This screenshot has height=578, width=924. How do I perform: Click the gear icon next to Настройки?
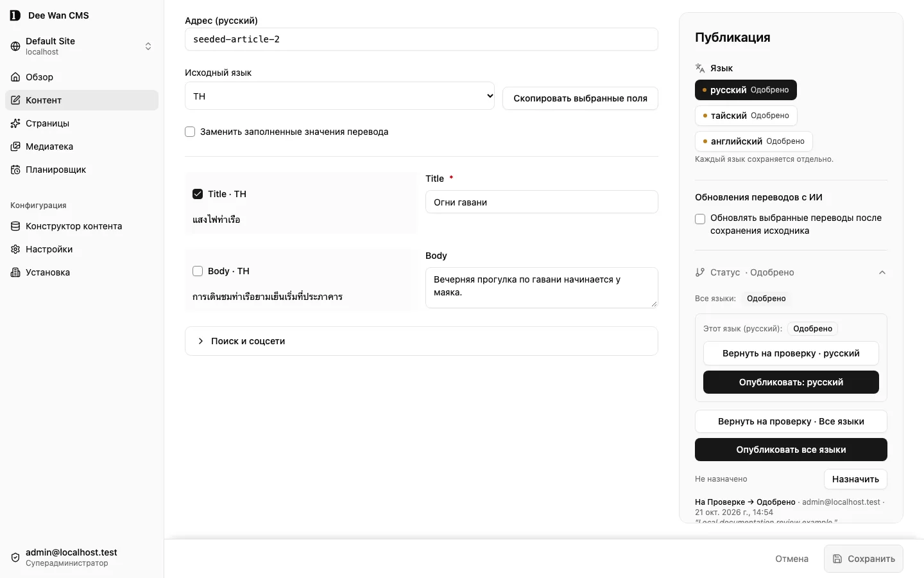[15, 249]
